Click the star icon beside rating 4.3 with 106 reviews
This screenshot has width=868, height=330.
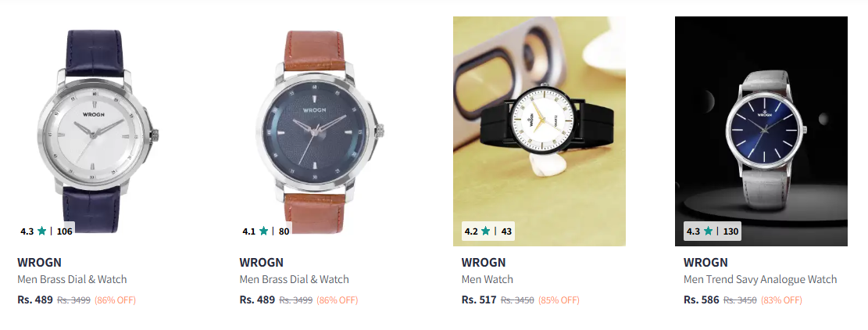42,231
